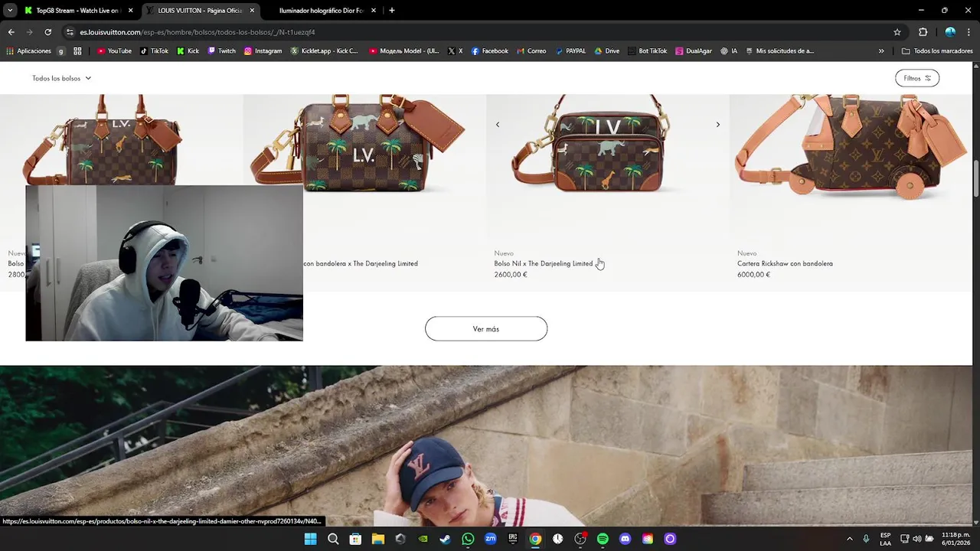980x551 pixels.
Task: Open the Mis solicitudes de a... bookmark
Action: tap(779, 51)
